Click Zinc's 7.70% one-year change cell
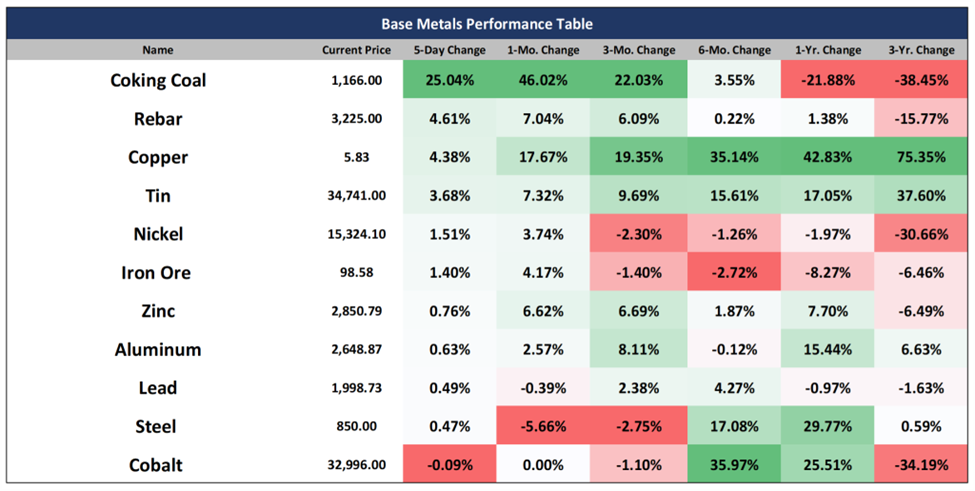Screen dimensions: 975x491 828,311
